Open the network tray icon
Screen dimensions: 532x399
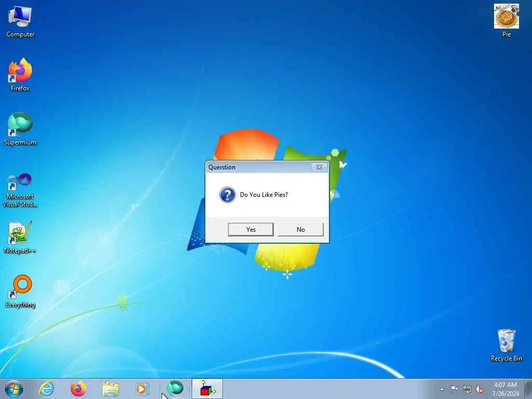pyautogui.click(x=467, y=390)
